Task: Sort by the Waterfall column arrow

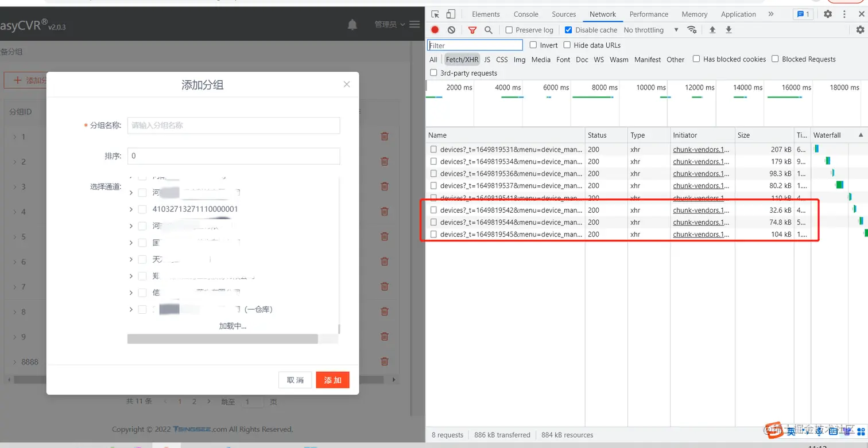Action: pyautogui.click(x=861, y=135)
